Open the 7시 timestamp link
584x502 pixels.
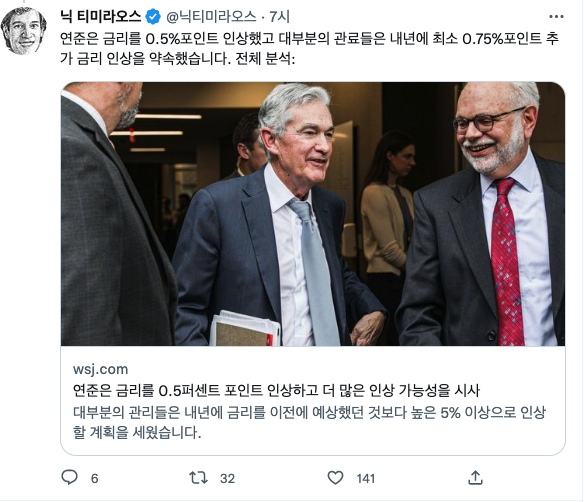point(279,16)
